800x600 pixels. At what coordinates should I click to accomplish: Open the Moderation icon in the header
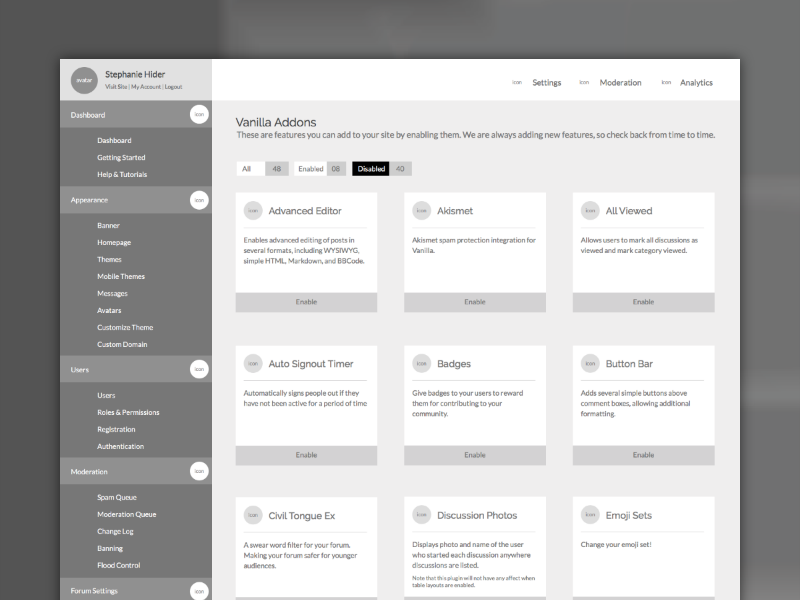[584, 82]
